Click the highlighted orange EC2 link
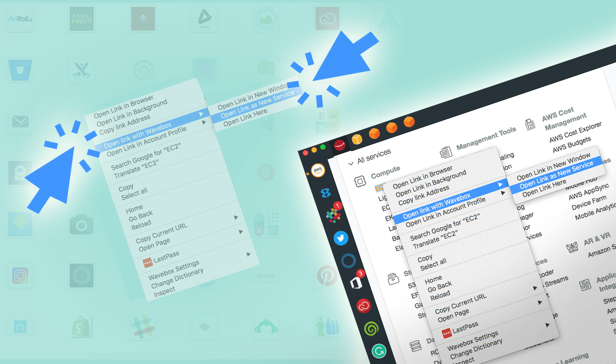The width and height of the screenshot is (616, 364). pyautogui.click(x=379, y=188)
